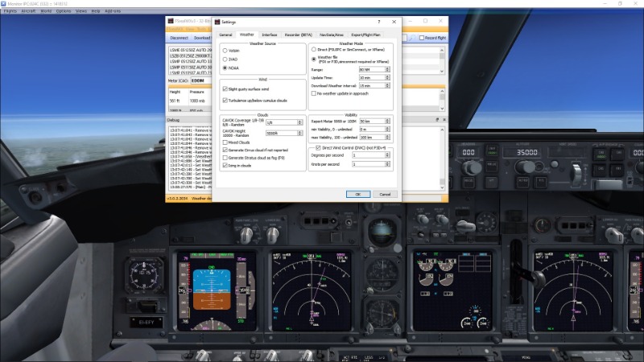The width and height of the screenshot is (644, 362).
Task: Select the NOAA weather source
Action: click(225, 68)
